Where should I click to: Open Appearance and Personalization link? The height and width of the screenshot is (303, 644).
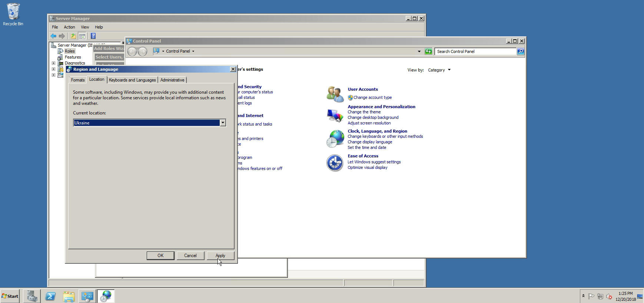click(x=381, y=107)
